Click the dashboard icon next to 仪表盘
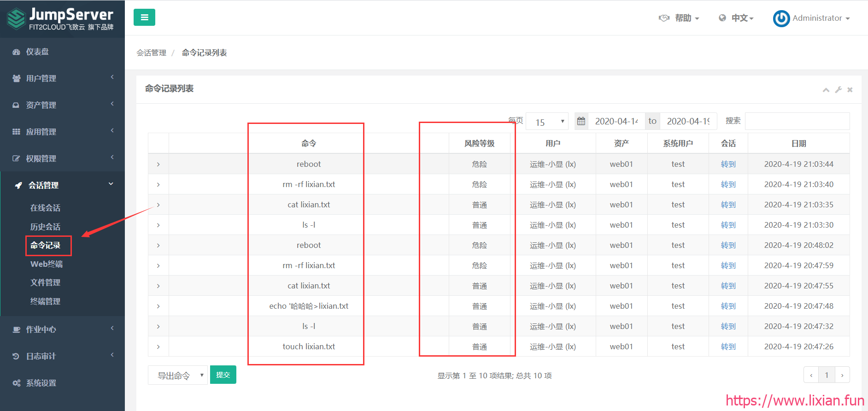 [x=16, y=52]
